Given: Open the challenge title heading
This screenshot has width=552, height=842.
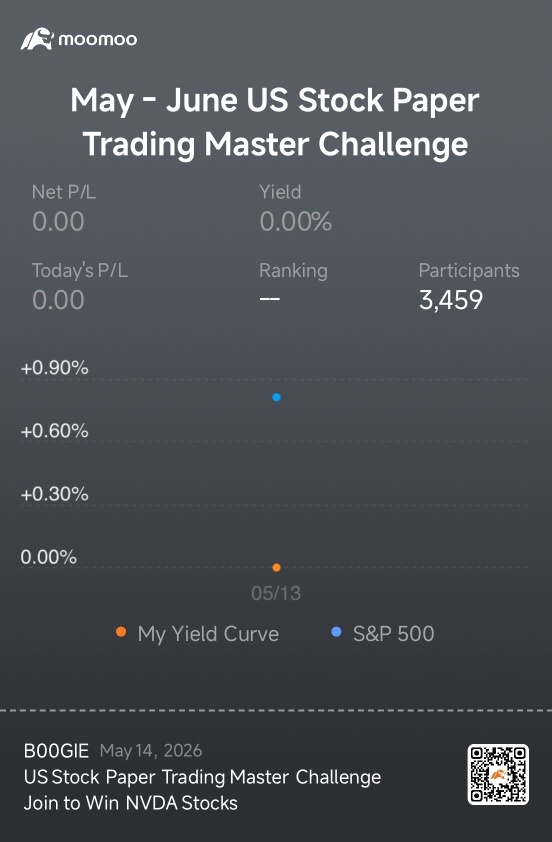Looking at the screenshot, I should (x=275, y=122).
